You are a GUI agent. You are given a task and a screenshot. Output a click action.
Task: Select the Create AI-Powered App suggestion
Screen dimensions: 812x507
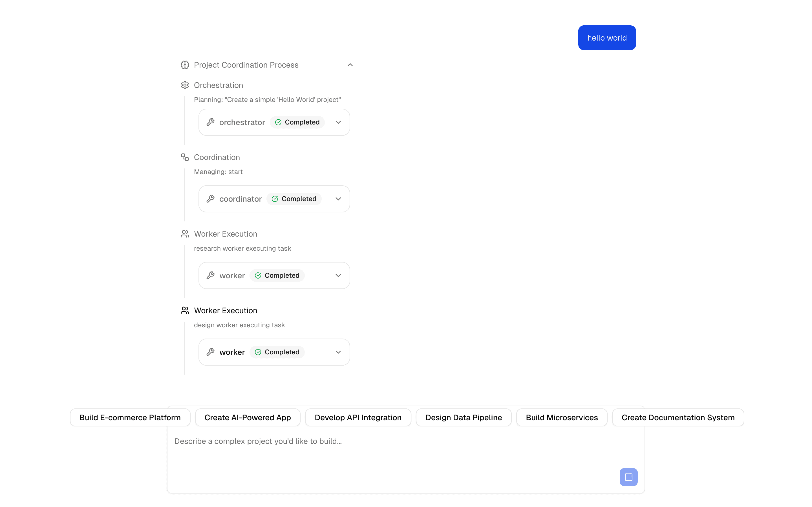click(248, 417)
